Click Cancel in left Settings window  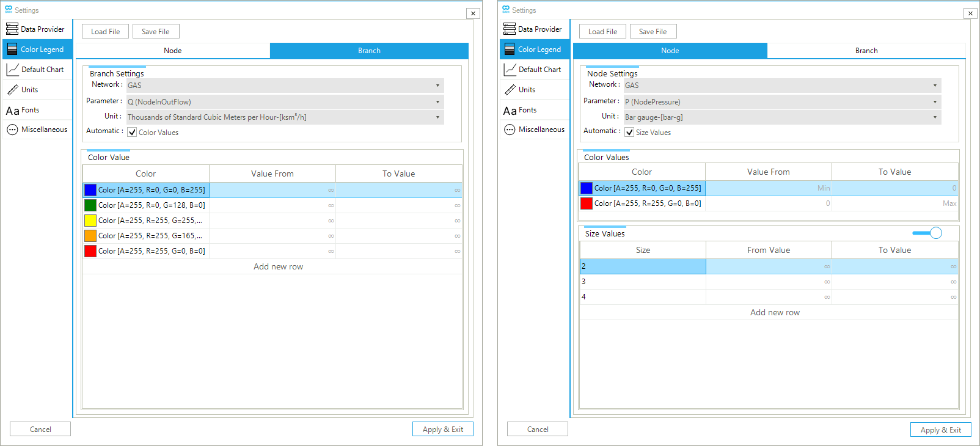click(x=40, y=429)
